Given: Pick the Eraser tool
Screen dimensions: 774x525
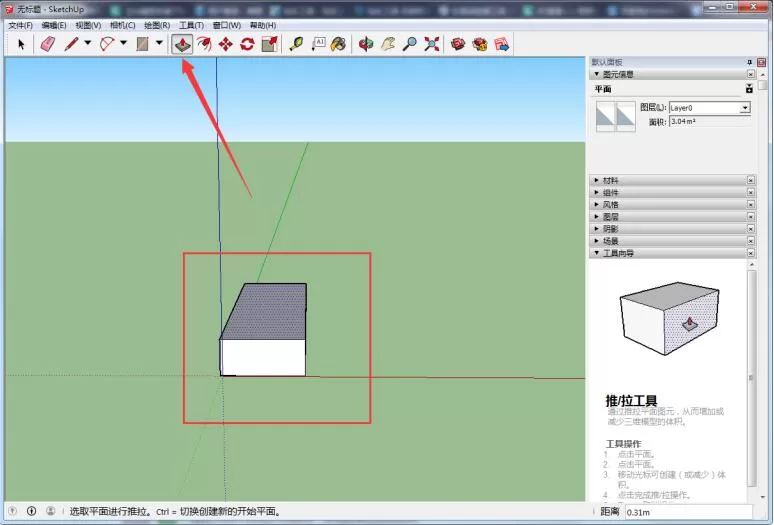Looking at the screenshot, I should point(47,44).
